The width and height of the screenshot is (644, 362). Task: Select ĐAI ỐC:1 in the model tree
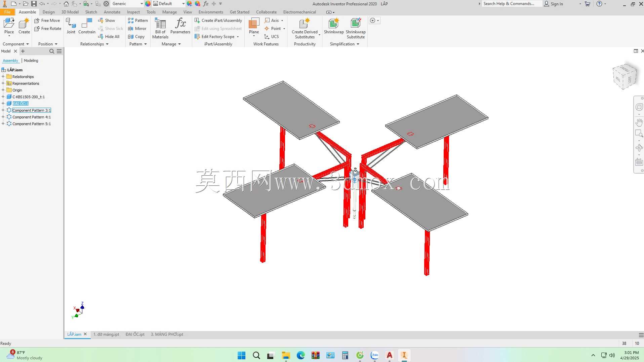click(x=21, y=104)
